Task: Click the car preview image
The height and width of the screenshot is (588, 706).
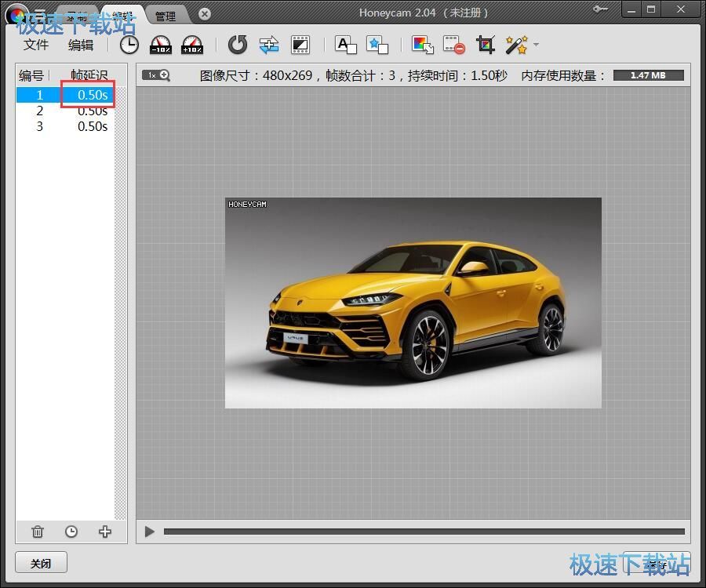Action: pyautogui.click(x=413, y=303)
